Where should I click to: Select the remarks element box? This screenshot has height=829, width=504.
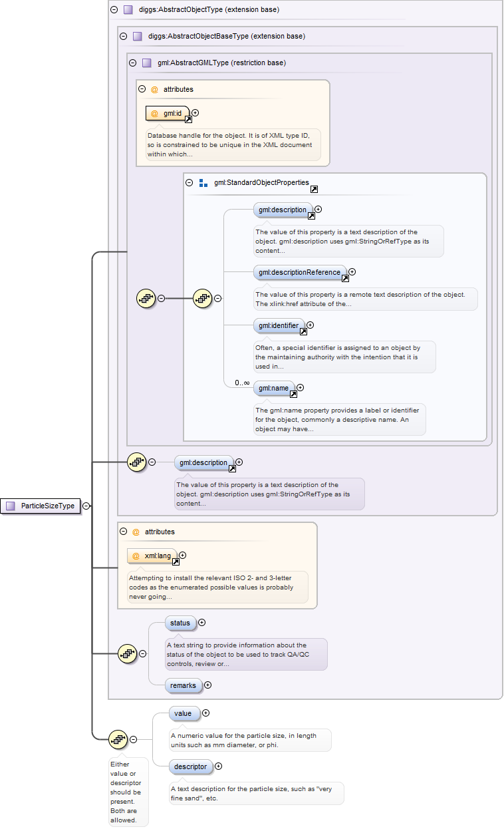tap(183, 685)
